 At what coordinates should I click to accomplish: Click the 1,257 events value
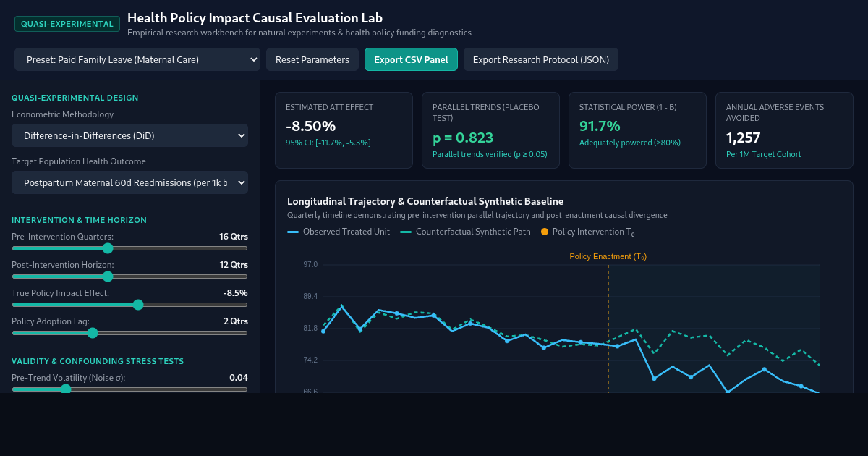(744, 138)
